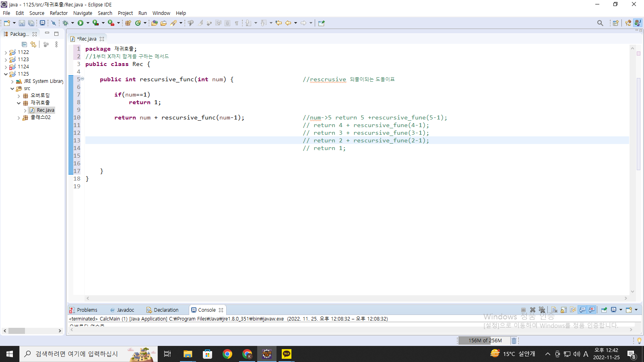Open the Project menu
This screenshot has width=644, height=362.
point(125,13)
